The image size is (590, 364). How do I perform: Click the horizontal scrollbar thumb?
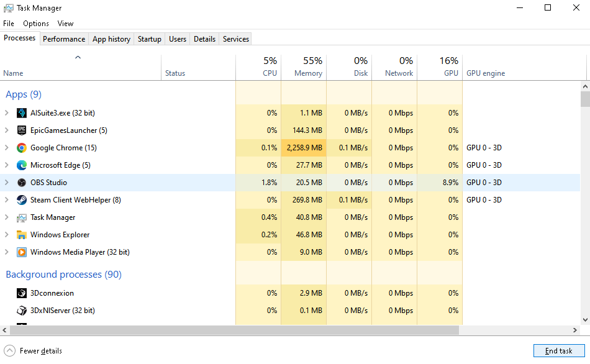[234, 330]
